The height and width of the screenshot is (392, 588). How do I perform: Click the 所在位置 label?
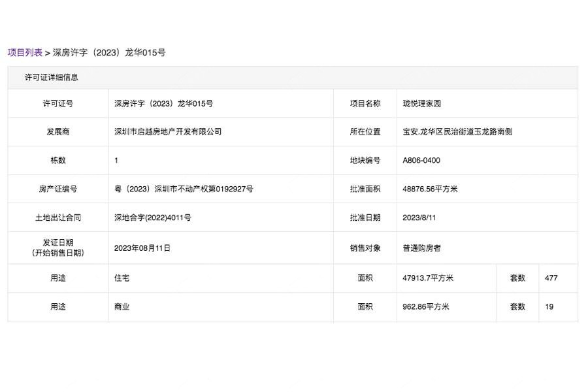(365, 132)
